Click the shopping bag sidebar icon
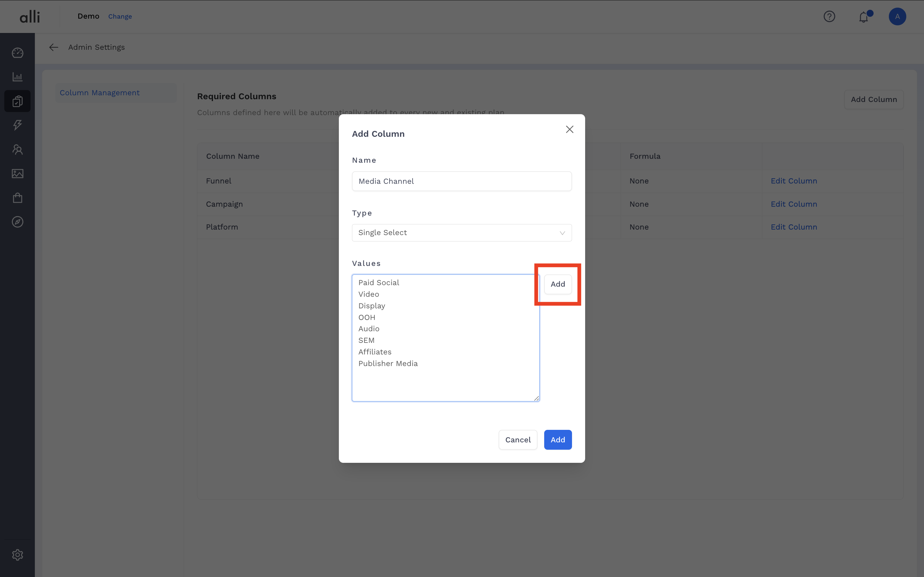This screenshot has height=577, width=924. coord(17,198)
